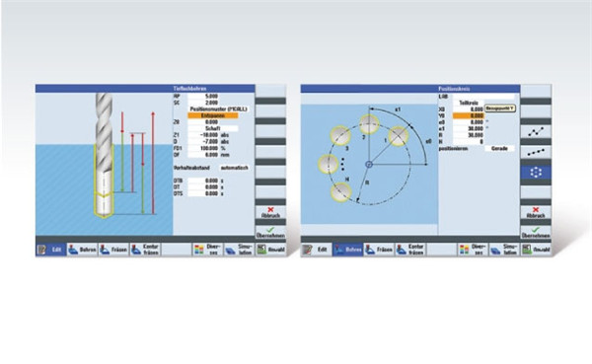Click the N count value 8

(469, 142)
